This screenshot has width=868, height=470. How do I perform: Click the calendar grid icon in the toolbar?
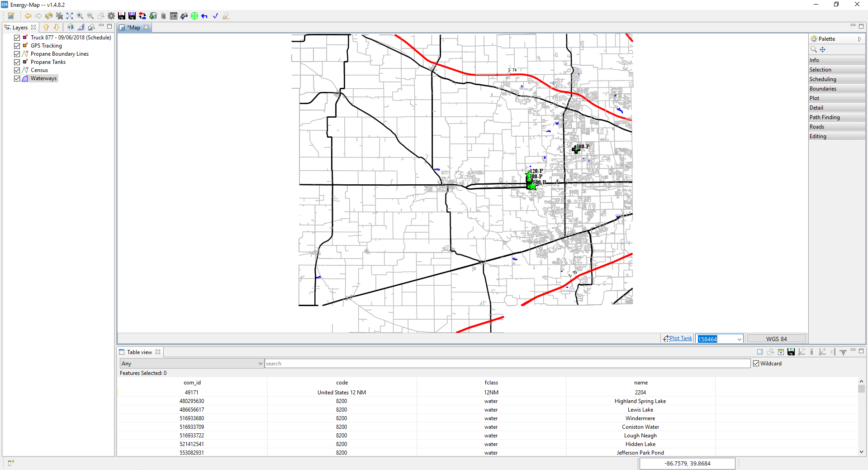coord(174,16)
